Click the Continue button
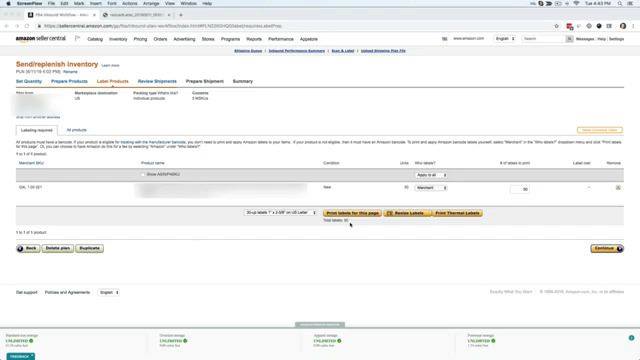Screen dimensions: 640x360 607,248
